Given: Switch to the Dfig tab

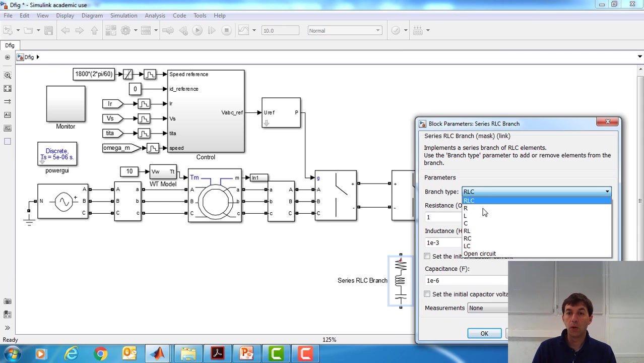Looking at the screenshot, I should [x=10, y=45].
